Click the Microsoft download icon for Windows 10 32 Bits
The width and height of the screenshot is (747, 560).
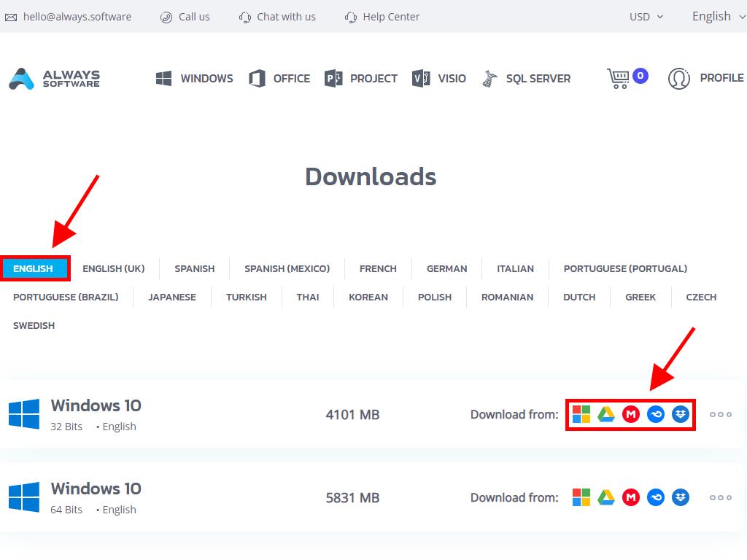coord(581,414)
